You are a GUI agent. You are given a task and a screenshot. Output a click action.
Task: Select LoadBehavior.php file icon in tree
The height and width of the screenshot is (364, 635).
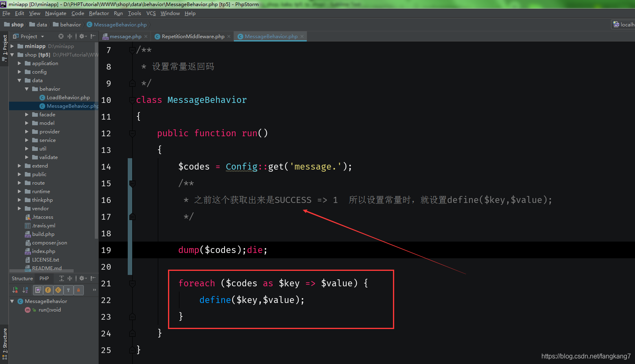(x=42, y=98)
